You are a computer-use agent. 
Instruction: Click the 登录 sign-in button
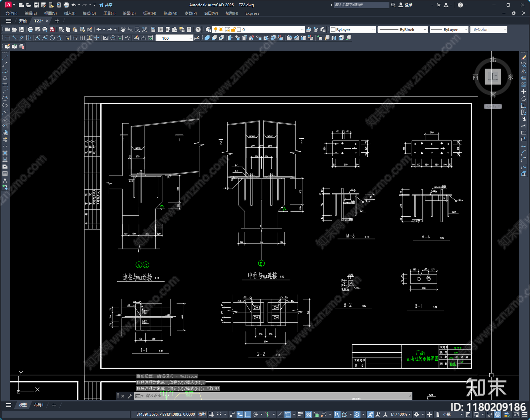click(x=406, y=5)
